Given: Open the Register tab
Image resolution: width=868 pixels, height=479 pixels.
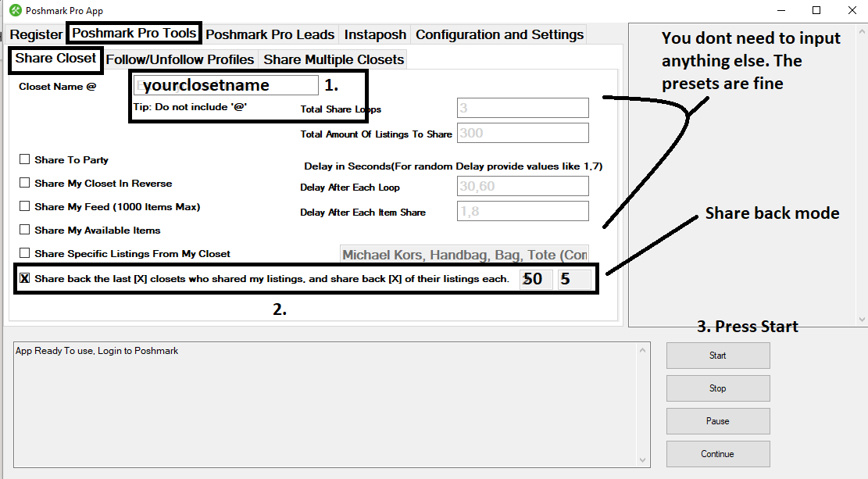Looking at the screenshot, I should pyautogui.click(x=36, y=34).
